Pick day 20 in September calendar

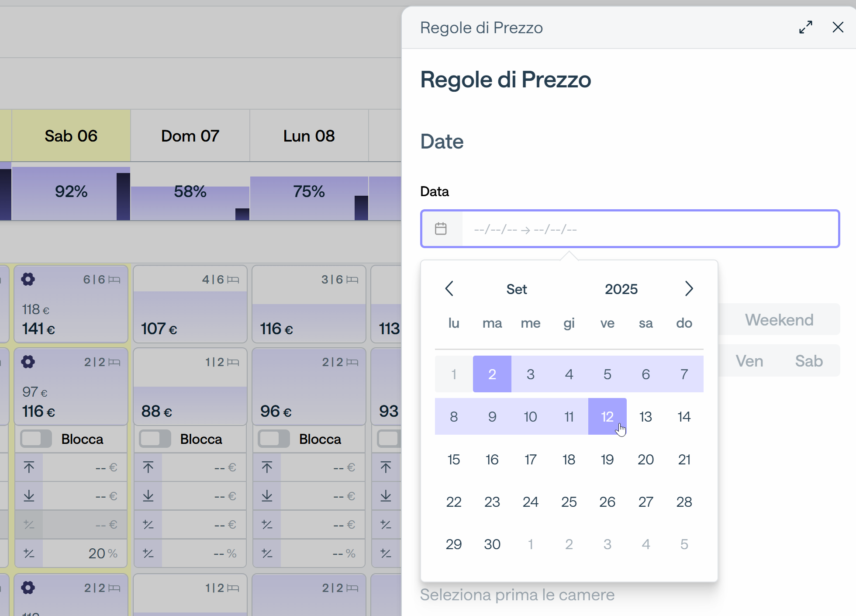[x=645, y=459]
